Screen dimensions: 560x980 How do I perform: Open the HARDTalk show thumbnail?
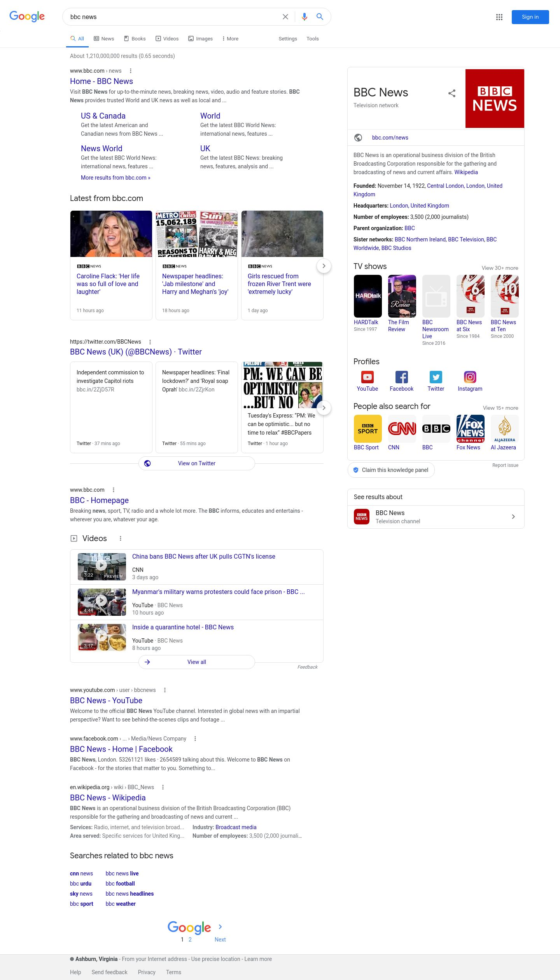tap(368, 296)
